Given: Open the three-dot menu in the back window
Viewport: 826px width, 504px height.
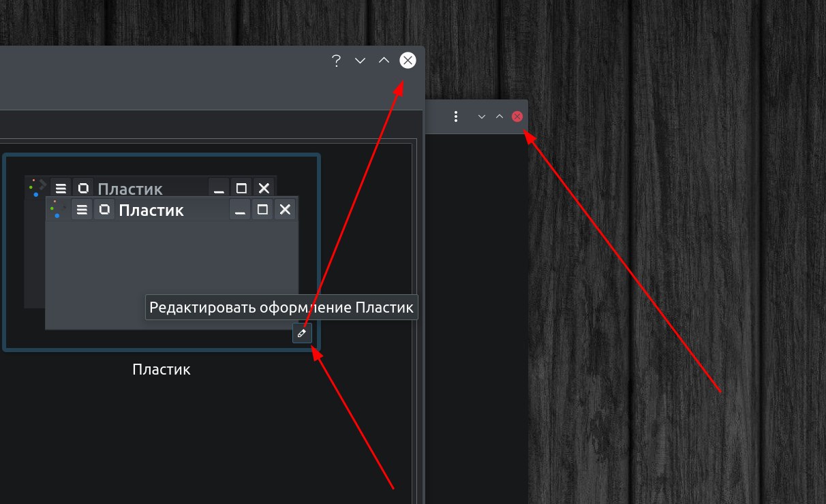Looking at the screenshot, I should click(x=456, y=116).
